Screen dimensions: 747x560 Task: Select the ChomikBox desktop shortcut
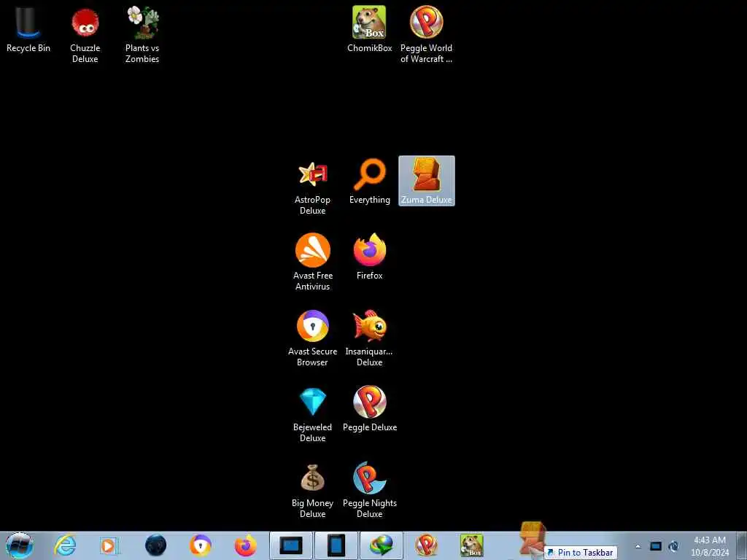tap(369, 29)
